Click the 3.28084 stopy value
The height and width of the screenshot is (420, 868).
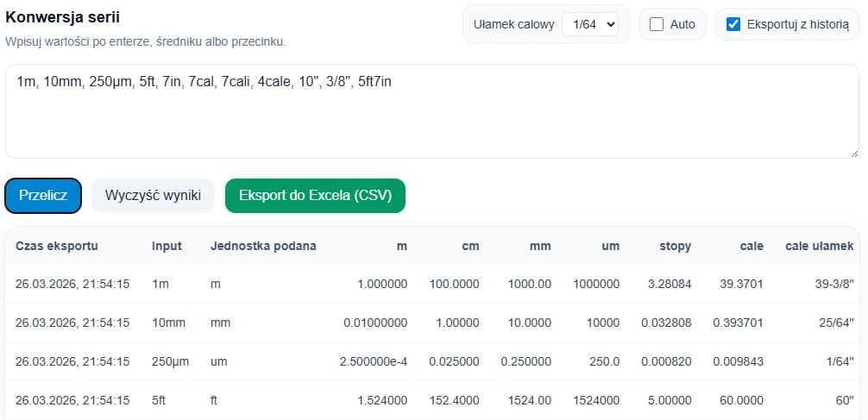pos(670,284)
